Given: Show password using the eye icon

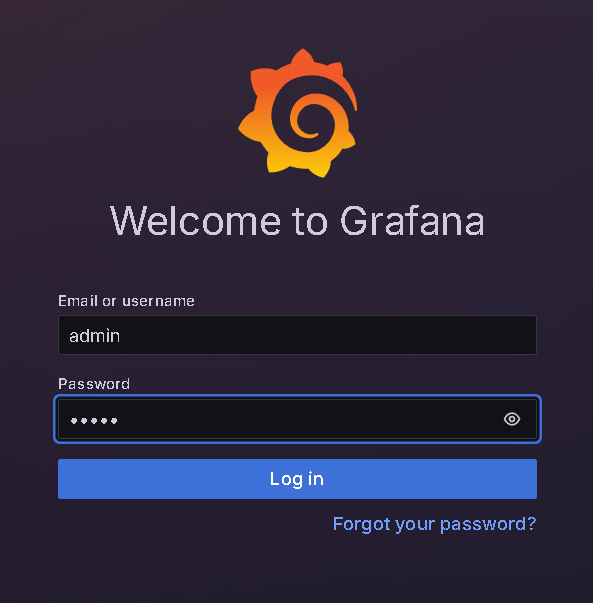Looking at the screenshot, I should (x=511, y=419).
